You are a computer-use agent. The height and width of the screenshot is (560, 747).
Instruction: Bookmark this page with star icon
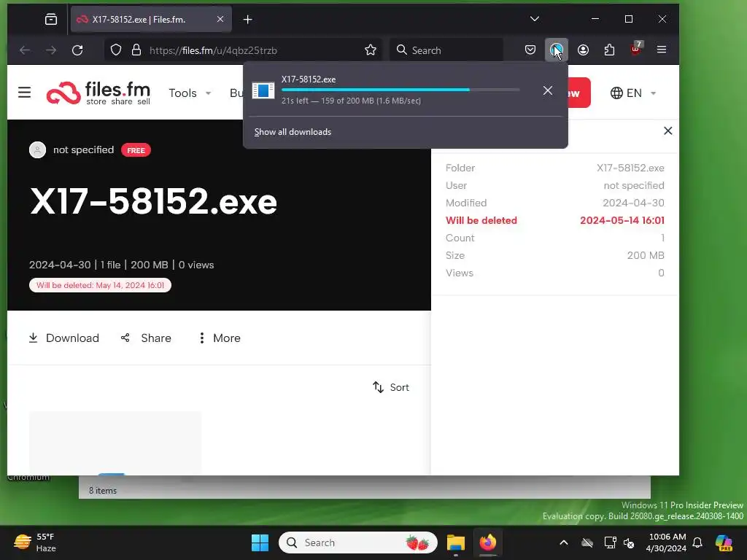pyautogui.click(x=370, y=50)
